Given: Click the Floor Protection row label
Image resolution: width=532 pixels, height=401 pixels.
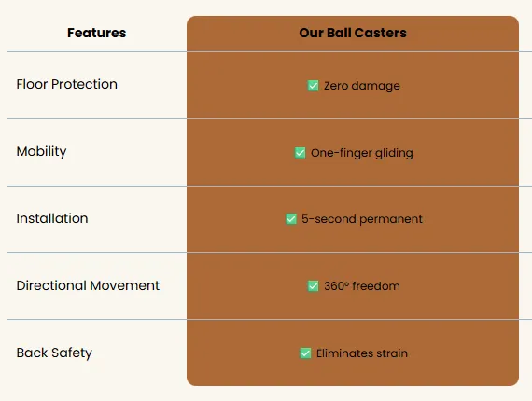Looking at the screenshot, I should 67,84.
